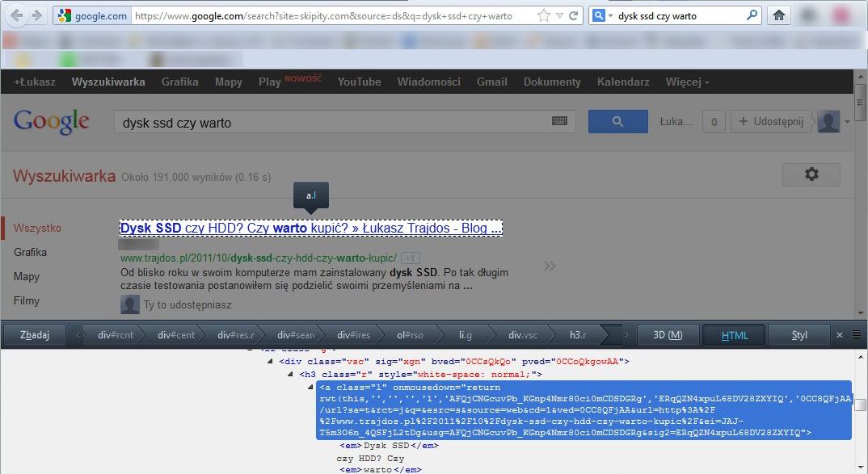Select Wszystko filter in left sidebar

click(38, 228)
